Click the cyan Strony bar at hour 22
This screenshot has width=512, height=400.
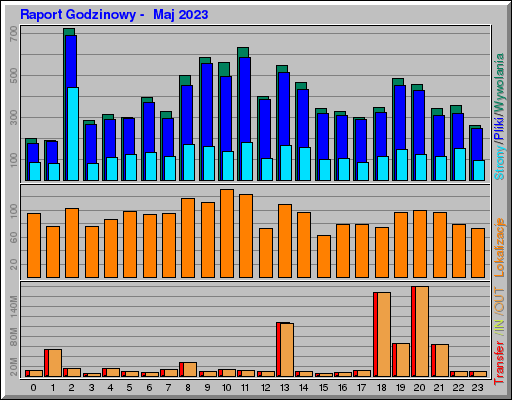point(460,164)
